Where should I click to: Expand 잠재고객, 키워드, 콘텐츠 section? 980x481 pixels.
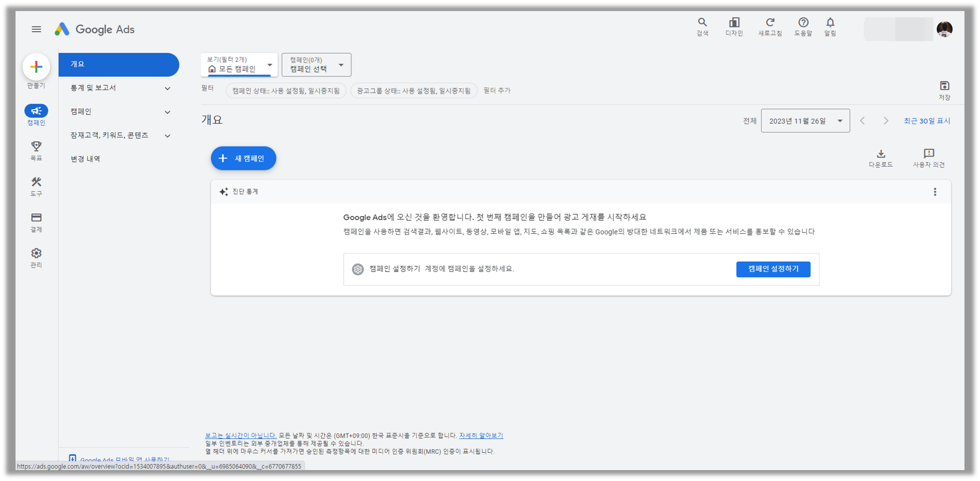click(x=120, y=136)
